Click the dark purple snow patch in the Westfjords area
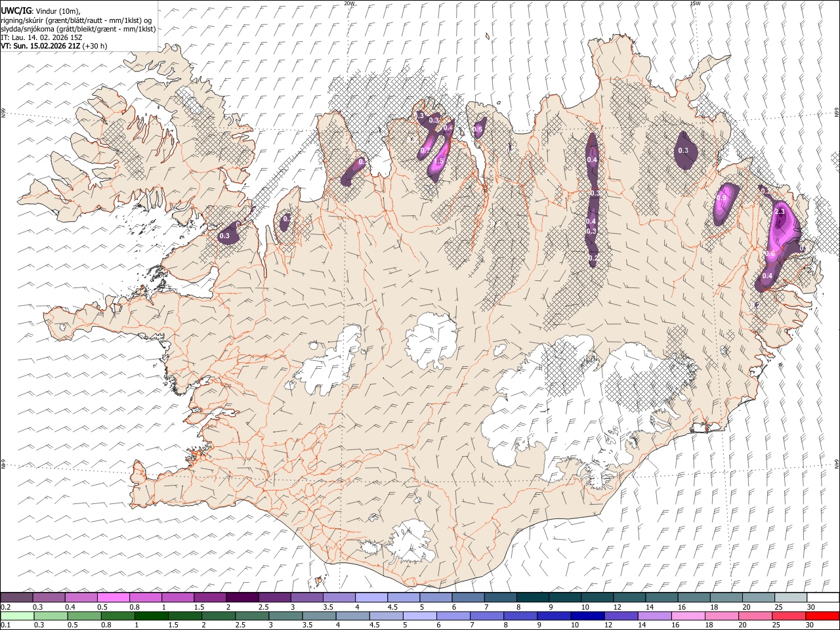Viewport: 840px width, 630px height. coord(228,233)
